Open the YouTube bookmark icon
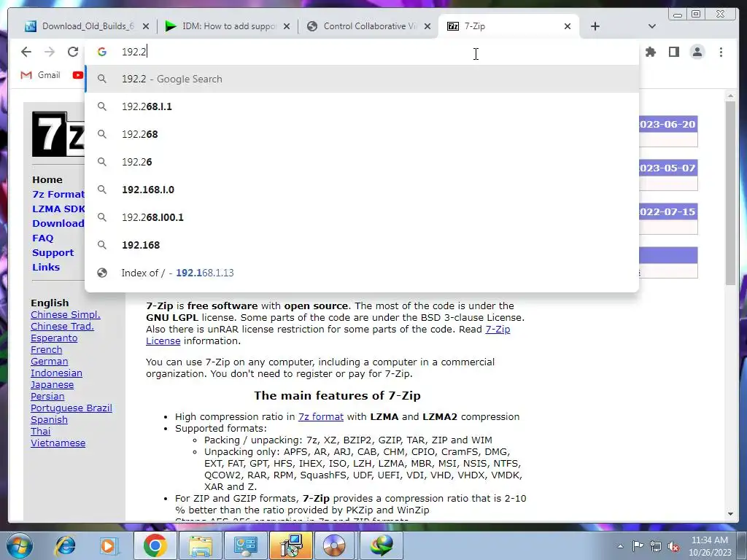Viewport: 747px width, 560px height. (x=77, y=75)
